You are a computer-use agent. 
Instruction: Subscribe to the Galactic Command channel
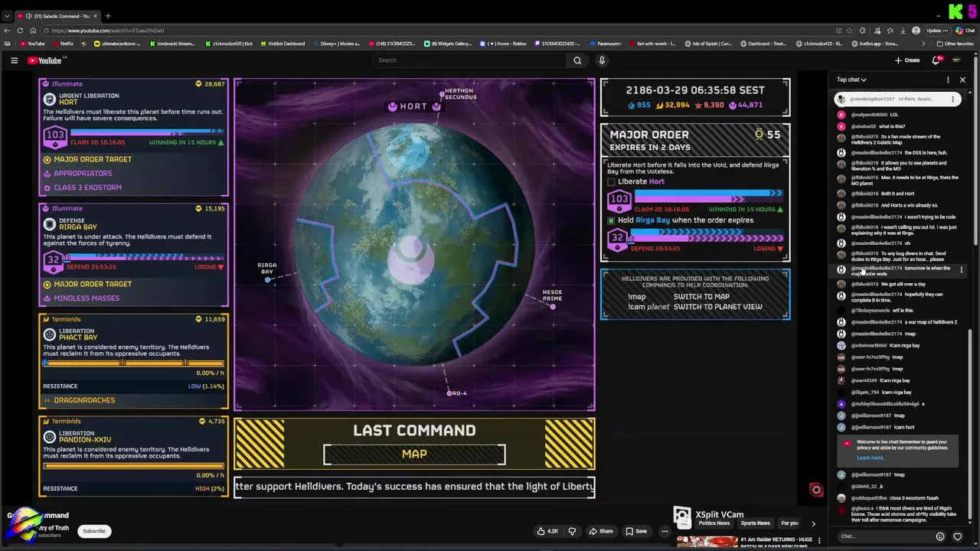(94, 531)
